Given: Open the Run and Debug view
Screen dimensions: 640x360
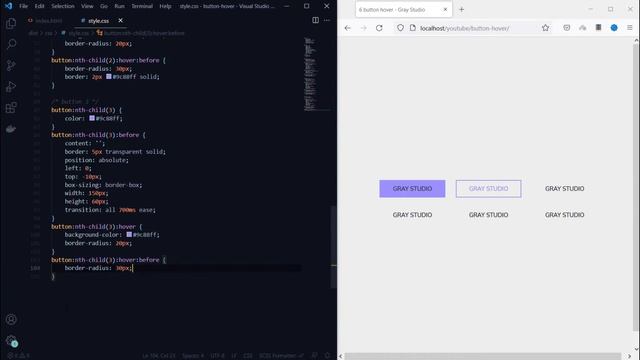Looking at the screenshot, I should (x=11, y=87).
